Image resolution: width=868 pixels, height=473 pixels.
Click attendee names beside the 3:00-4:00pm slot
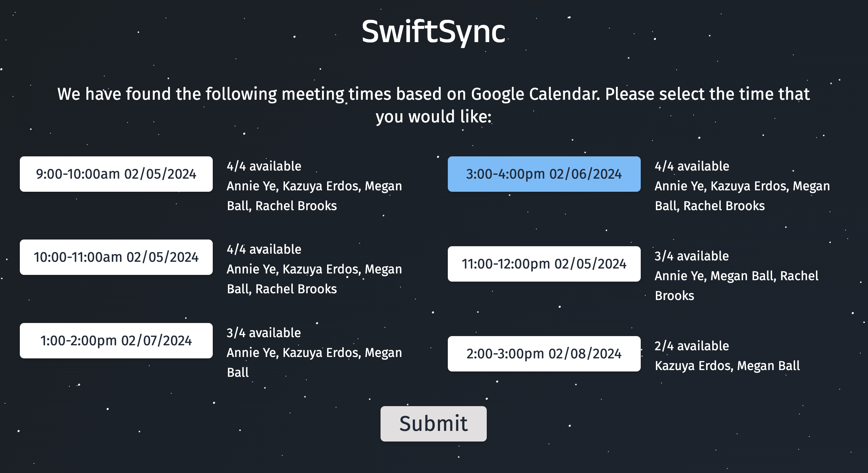coord(742,195)
